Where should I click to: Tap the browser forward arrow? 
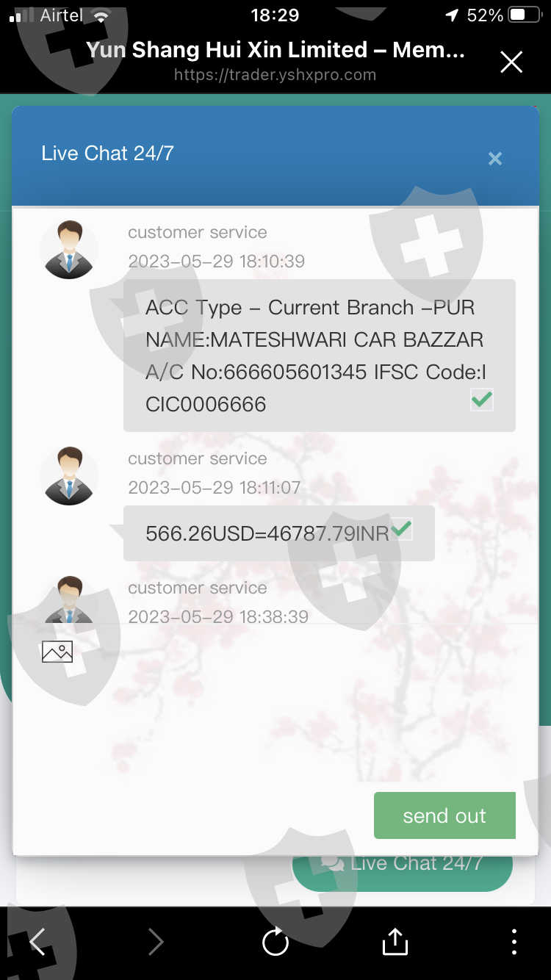(156, 941)
